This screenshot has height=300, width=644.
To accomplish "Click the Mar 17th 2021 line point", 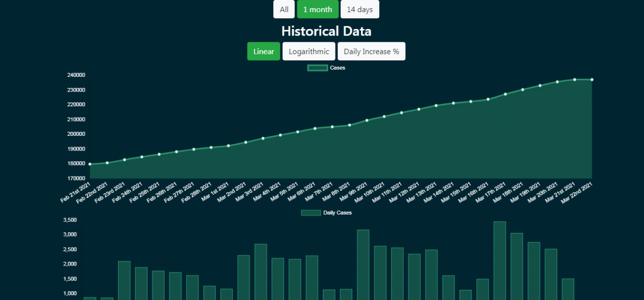I will tap(505, 94).
